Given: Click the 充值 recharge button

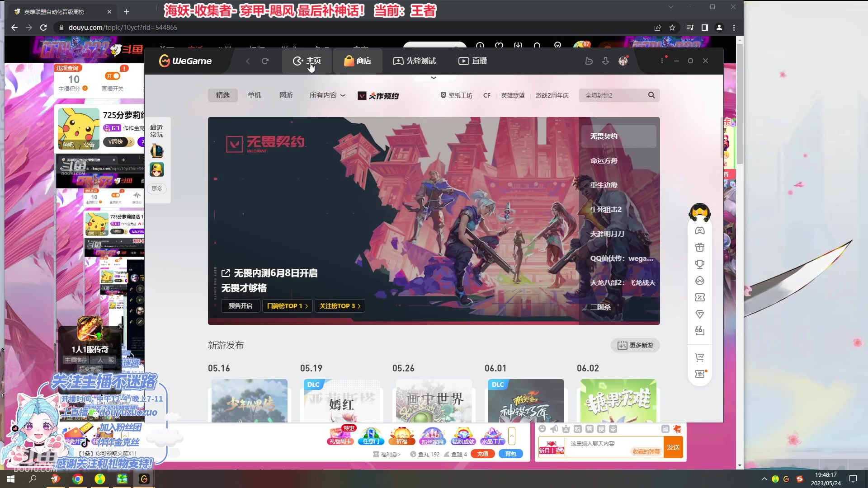Looking at the screenshot, I should point(483,454).
